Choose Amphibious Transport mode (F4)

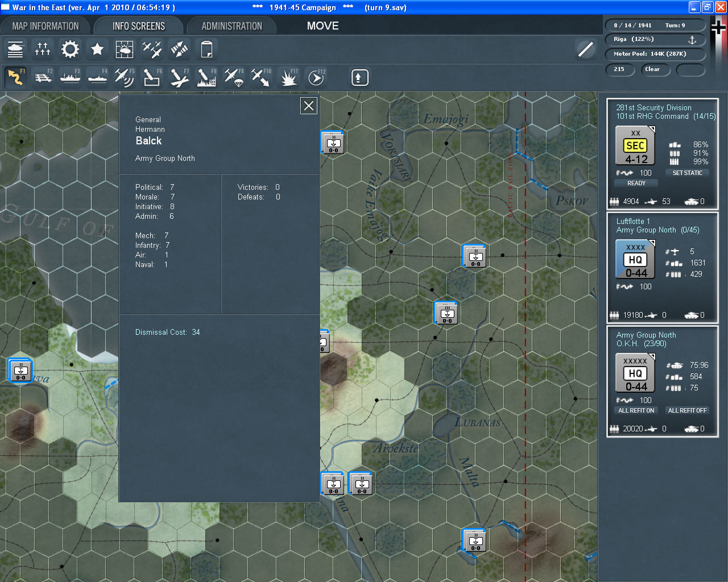pyautogui.click(x=97, y=77)
